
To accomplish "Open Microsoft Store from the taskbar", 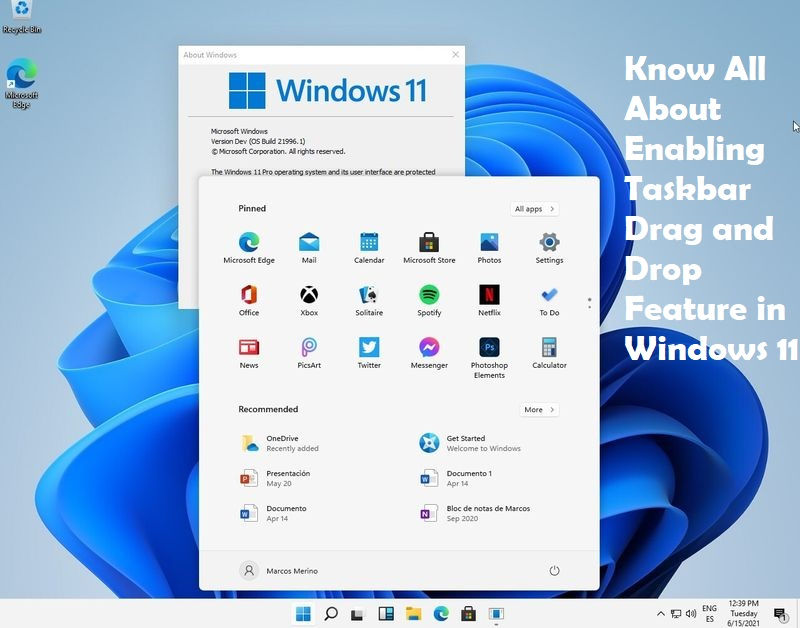I will point(468,614).
